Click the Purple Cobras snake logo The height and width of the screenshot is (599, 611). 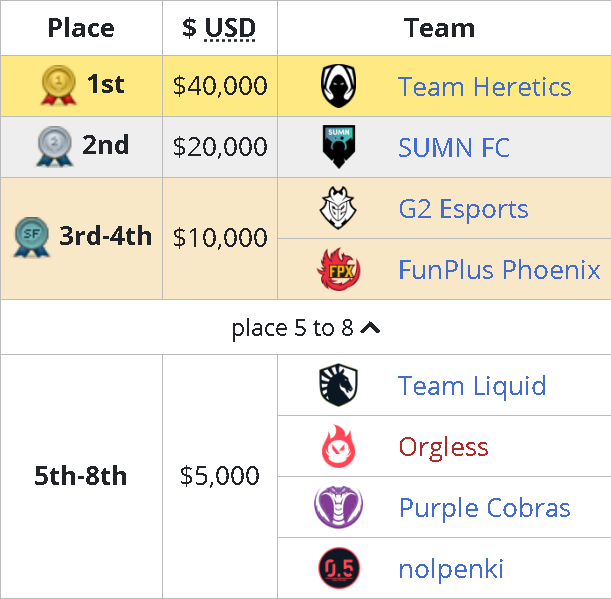pyautogui.click(x=339, y=508)
